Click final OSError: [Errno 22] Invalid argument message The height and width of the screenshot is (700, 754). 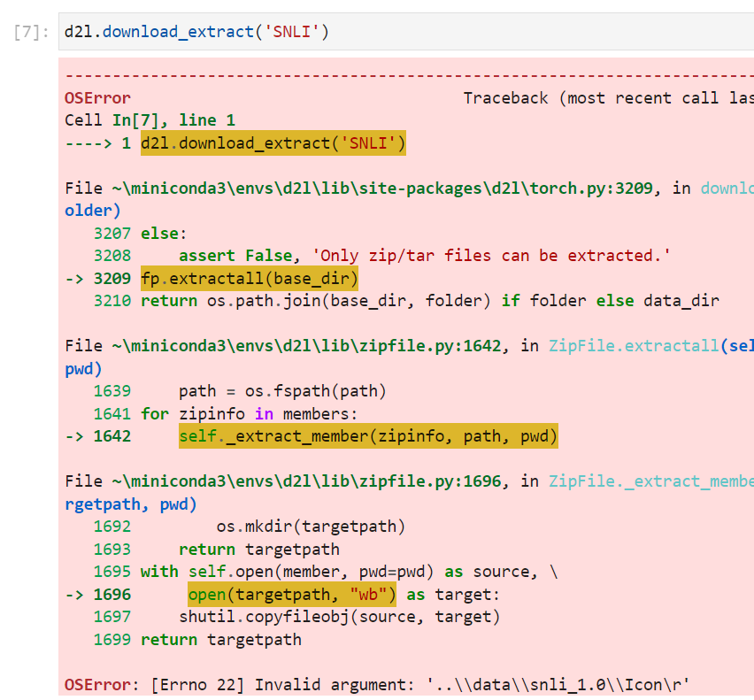point(377,685)
